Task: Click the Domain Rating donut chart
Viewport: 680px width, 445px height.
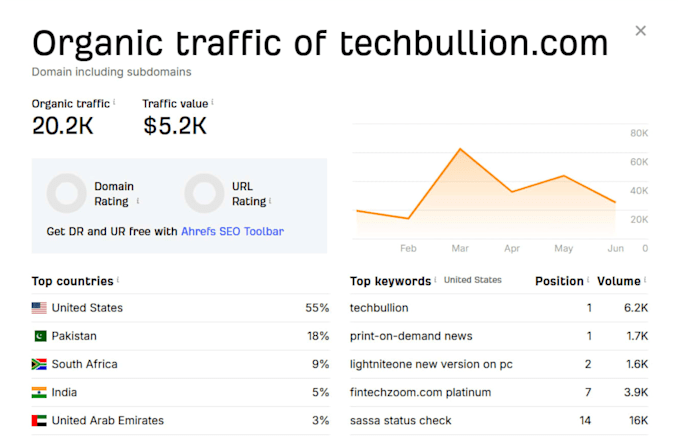Action: (x=67, y=193)
